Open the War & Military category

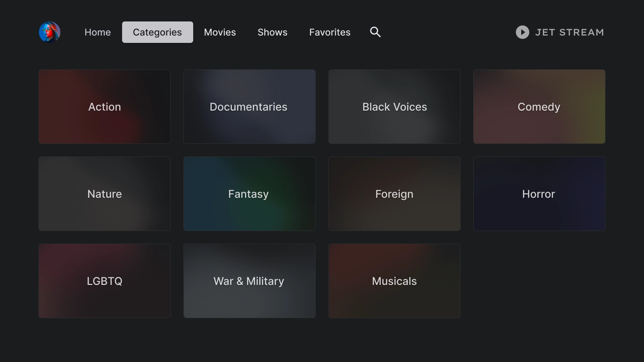click(249, 281)
